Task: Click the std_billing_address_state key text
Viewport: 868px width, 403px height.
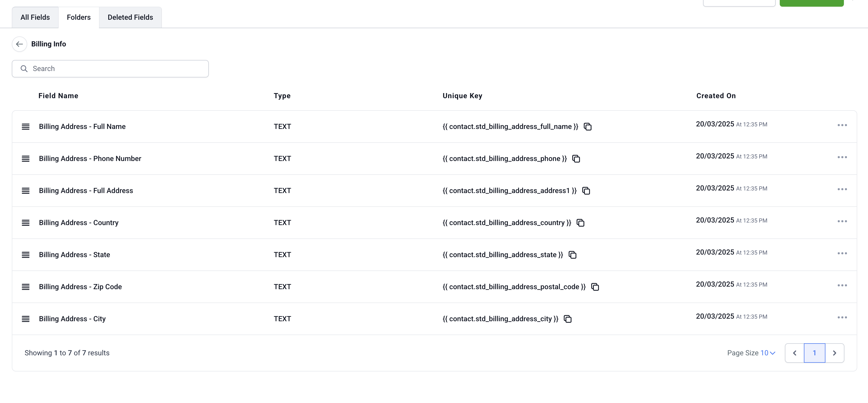Action: (503, 255)
